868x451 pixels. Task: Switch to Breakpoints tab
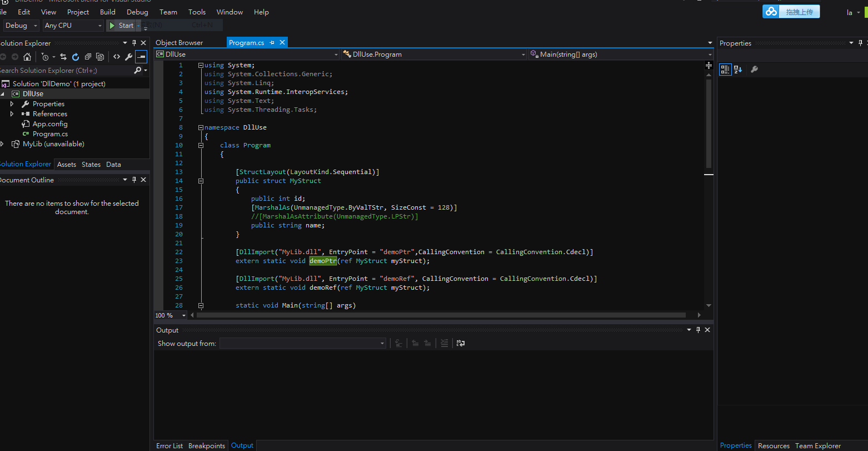[x=207, y=446]
